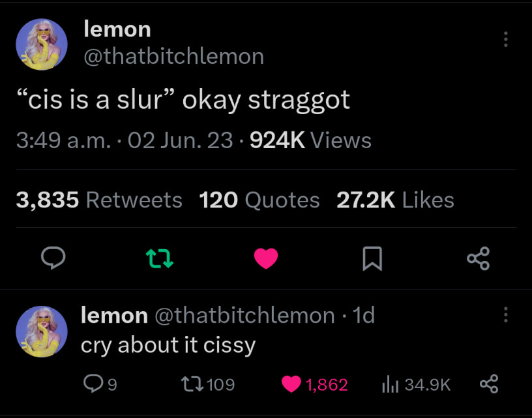
Task: Undo retweet on the main tweet
Action: 160,258
